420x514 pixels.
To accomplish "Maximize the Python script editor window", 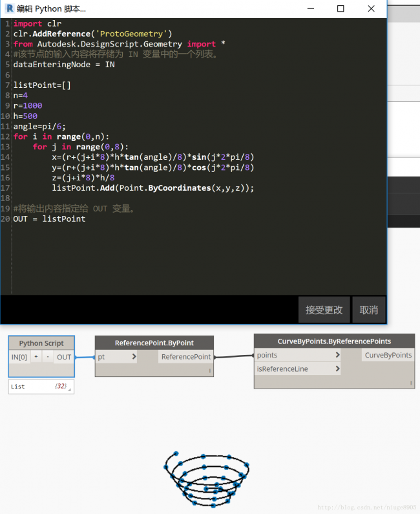I will click(341, 8).
